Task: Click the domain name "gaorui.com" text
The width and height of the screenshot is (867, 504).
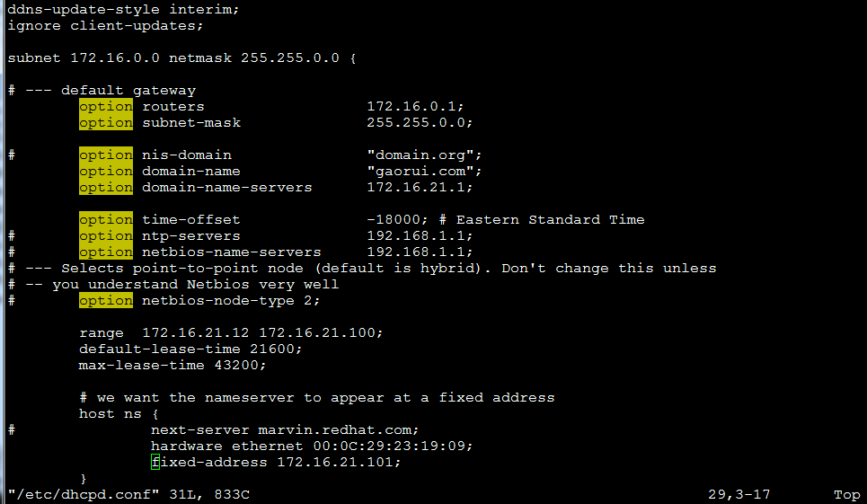Action: point(424,172)
